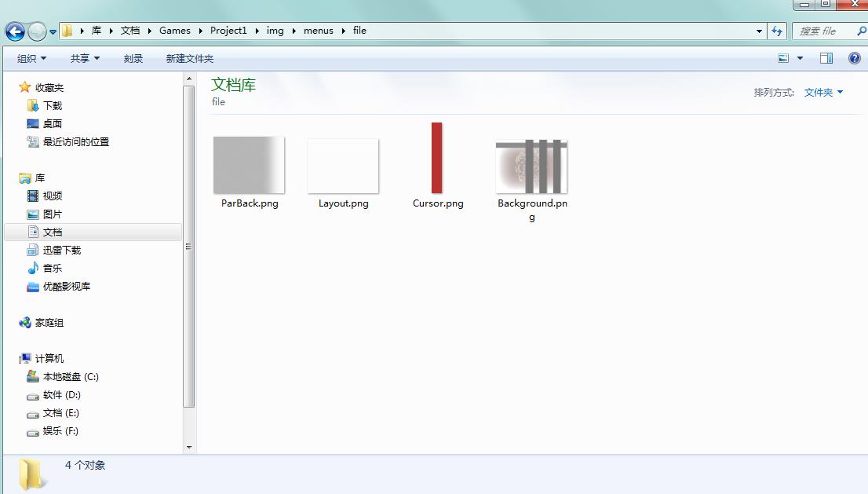Screen dimensions: 868x494
Task: Click the navigation pane scroll-down arrow
Action: click(x=189, y=447)
